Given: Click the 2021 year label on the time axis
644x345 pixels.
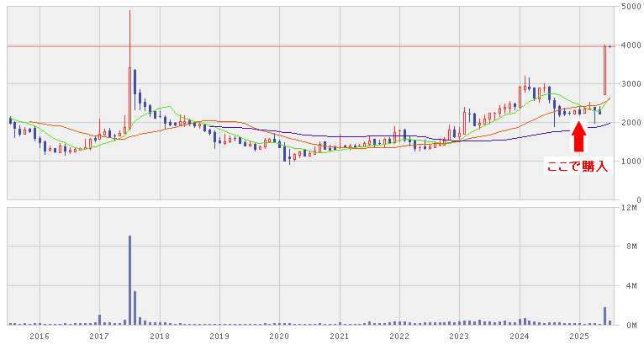Looking at the screenshot, I should 340,337.
